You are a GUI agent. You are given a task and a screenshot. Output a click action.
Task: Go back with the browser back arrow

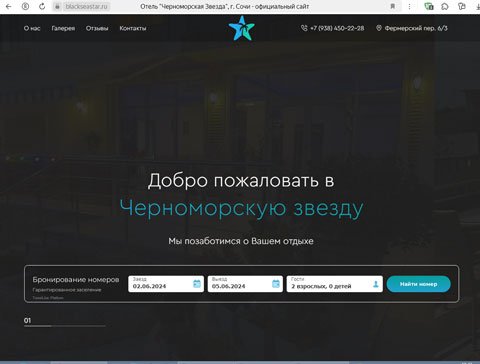click(x=9, y=6)
